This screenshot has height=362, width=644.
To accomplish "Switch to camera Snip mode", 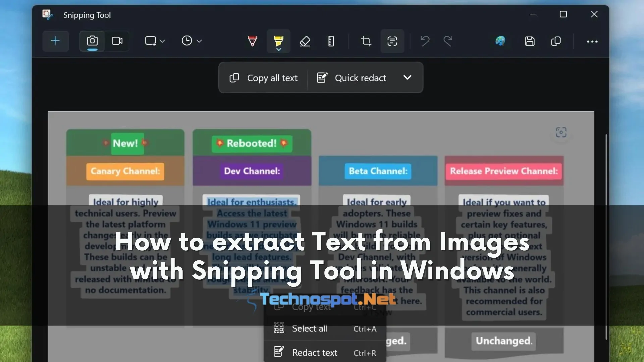I will click(92, 41).
